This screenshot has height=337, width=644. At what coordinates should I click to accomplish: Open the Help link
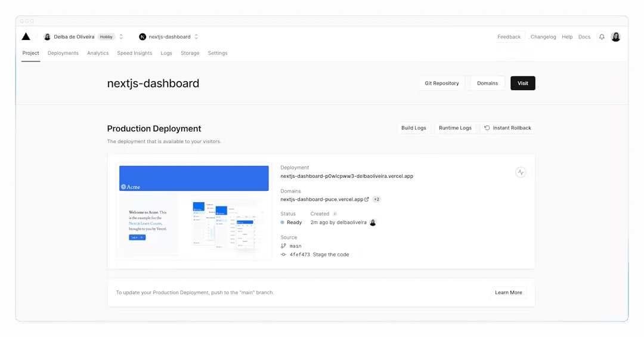[567, 37]
